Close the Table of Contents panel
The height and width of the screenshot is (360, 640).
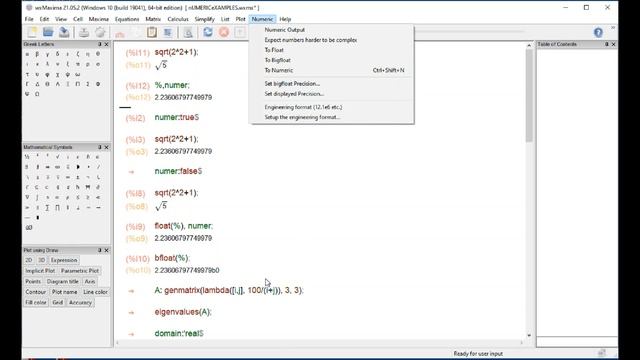(x=613, y=44)
